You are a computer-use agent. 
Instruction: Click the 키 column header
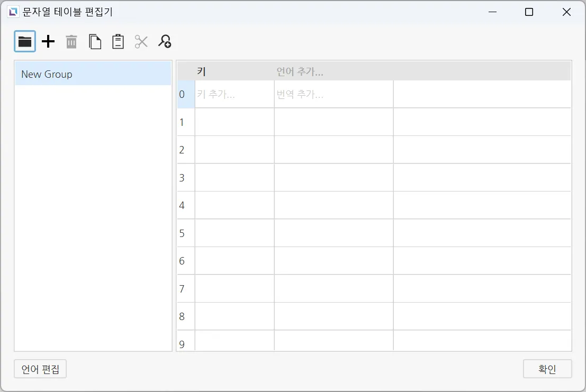(235, 72)
